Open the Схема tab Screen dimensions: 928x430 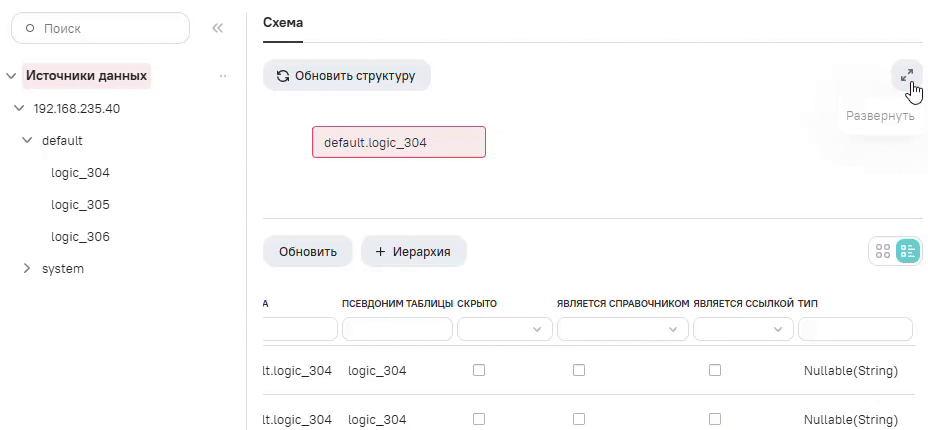pyautogui.click(x=283, y=22)
